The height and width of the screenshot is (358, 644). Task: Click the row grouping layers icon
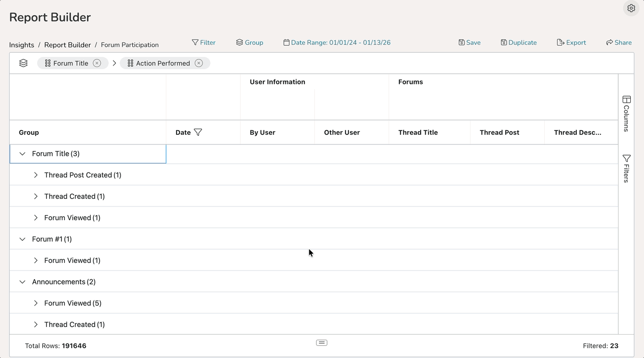point(23,63)
